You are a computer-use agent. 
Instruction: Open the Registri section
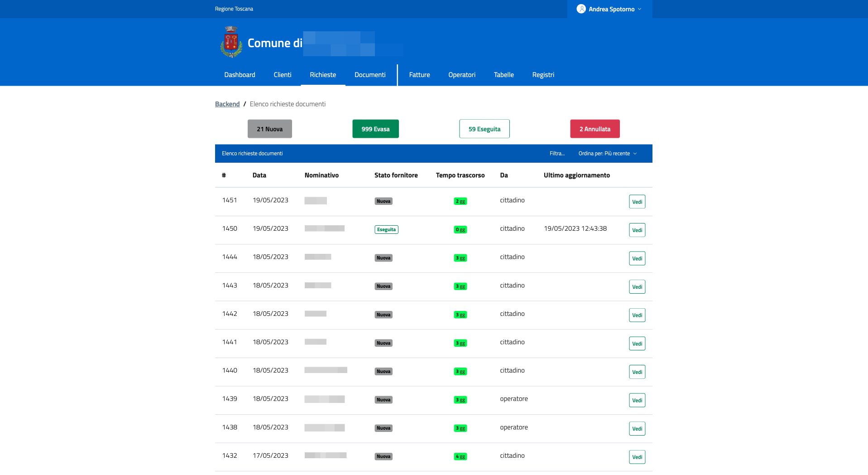pyautogui.click(x=543, y=75)
